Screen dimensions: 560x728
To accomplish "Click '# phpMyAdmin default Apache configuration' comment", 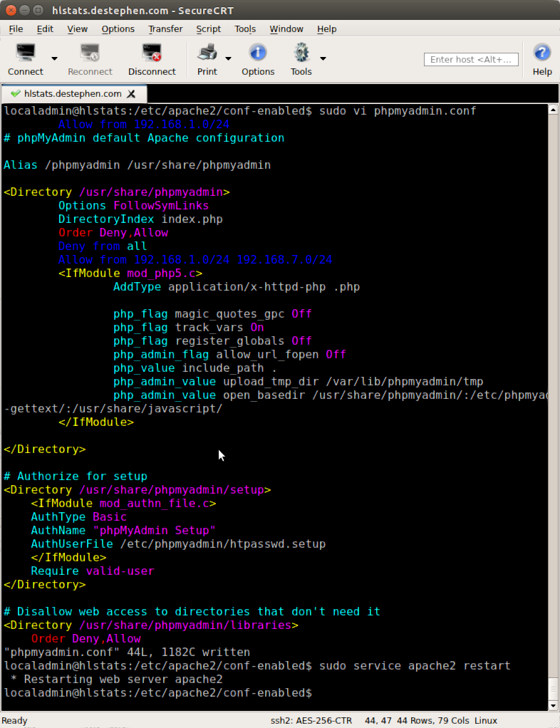I will (x=144, y=138).
